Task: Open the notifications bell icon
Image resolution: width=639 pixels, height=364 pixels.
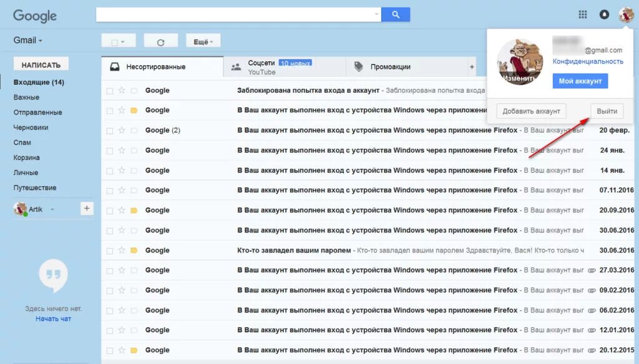Action: coord(604,15)
